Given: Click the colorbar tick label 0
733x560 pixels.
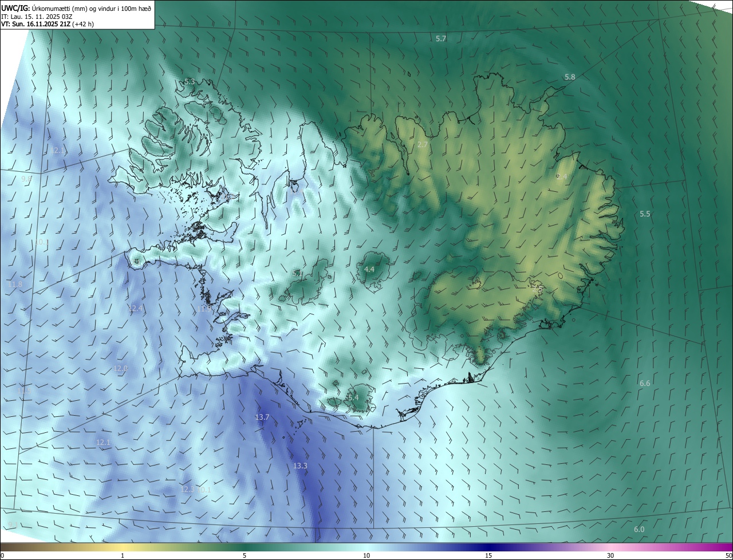Looking at the screenshot, I should coord(2,556).
